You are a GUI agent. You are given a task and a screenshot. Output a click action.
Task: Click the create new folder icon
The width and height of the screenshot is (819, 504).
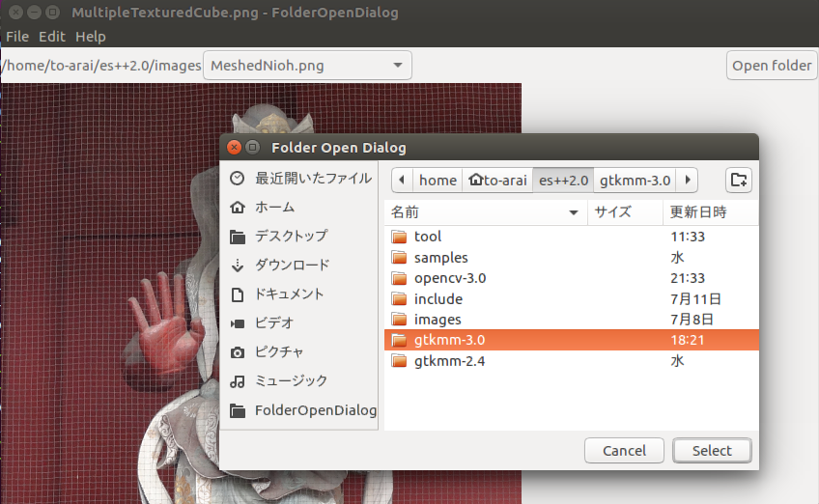click(738, 181)
